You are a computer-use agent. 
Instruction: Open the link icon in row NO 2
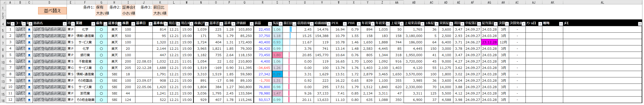pyautogui.click(x=29, y=36)
